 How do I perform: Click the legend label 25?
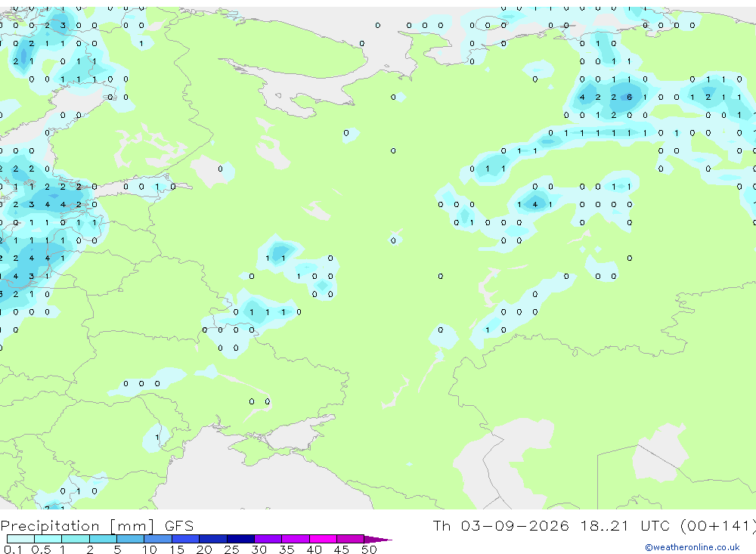[231, 549]
